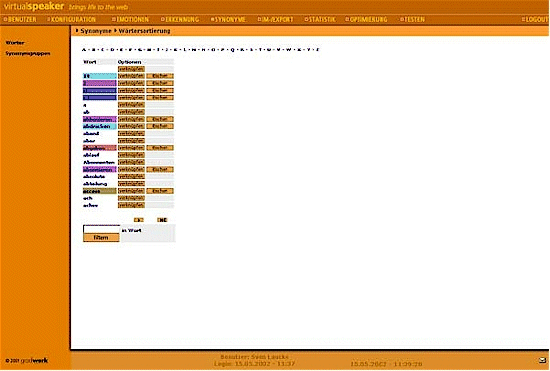The width and height of the screenshot is (550, 371).
Task: Click verknüpfen for the word 'ab'
Action: (x=131, y=112)
